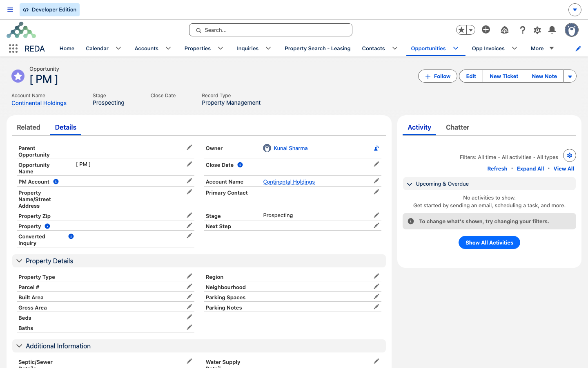
Task: Open the App Launcher grid
Action: click(x=13, y=49)
